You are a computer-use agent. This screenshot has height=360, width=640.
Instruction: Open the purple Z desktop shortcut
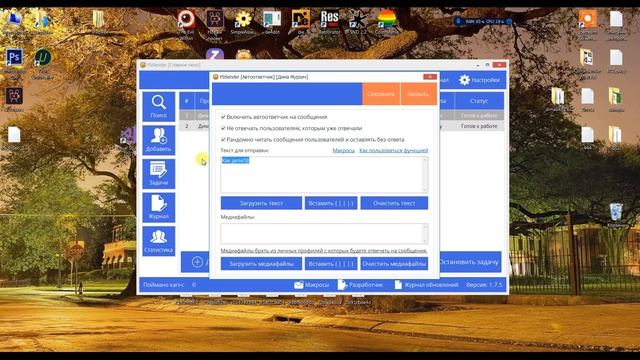(215, 54)
